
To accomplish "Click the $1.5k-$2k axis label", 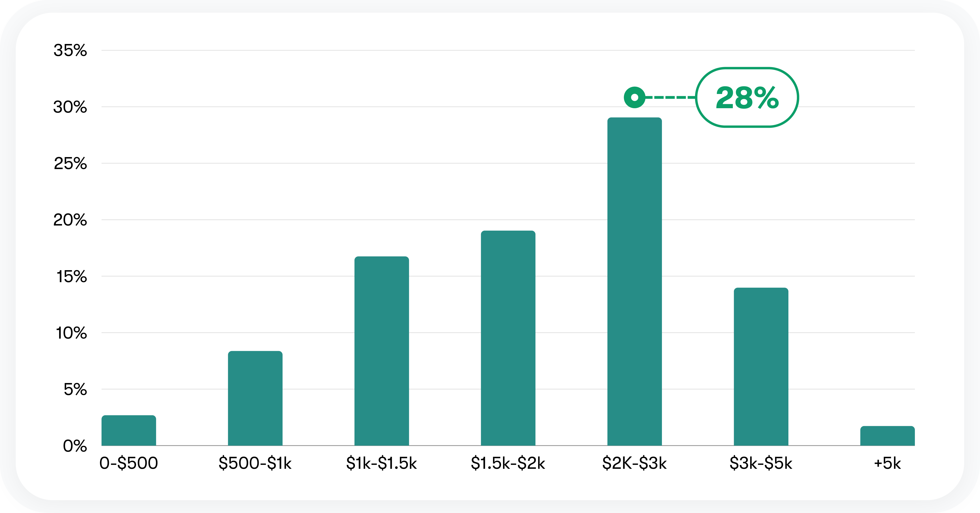I will [508, 463].
